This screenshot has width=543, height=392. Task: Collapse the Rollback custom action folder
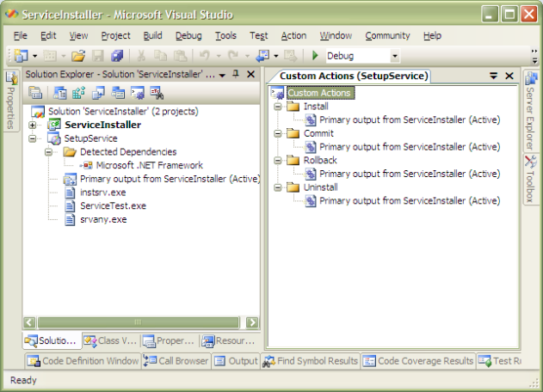point(278,160)
